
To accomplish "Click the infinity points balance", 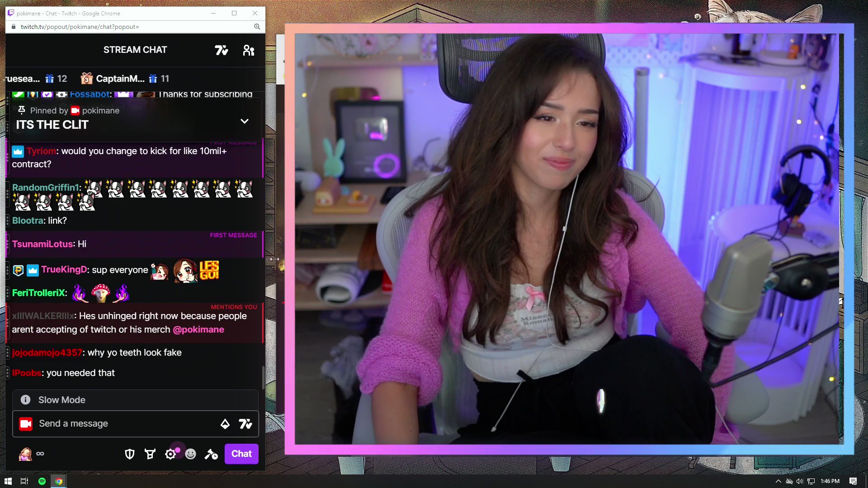I will tap(40, 454).
